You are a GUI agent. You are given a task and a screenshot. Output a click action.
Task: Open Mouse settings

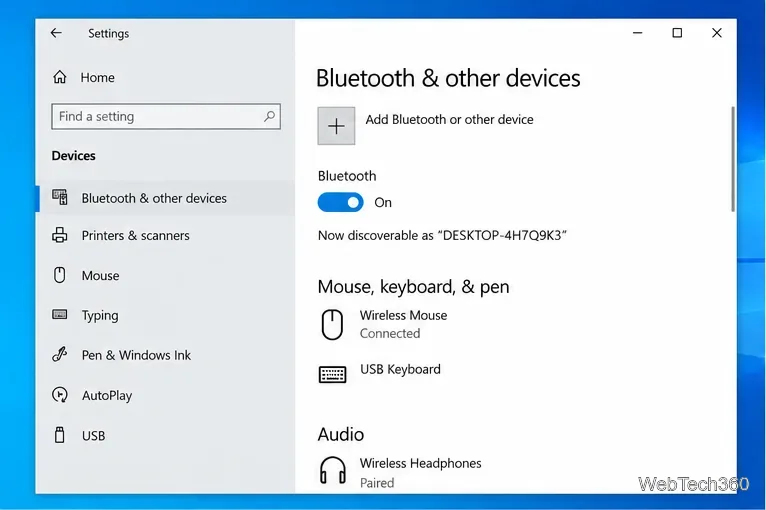165,276
